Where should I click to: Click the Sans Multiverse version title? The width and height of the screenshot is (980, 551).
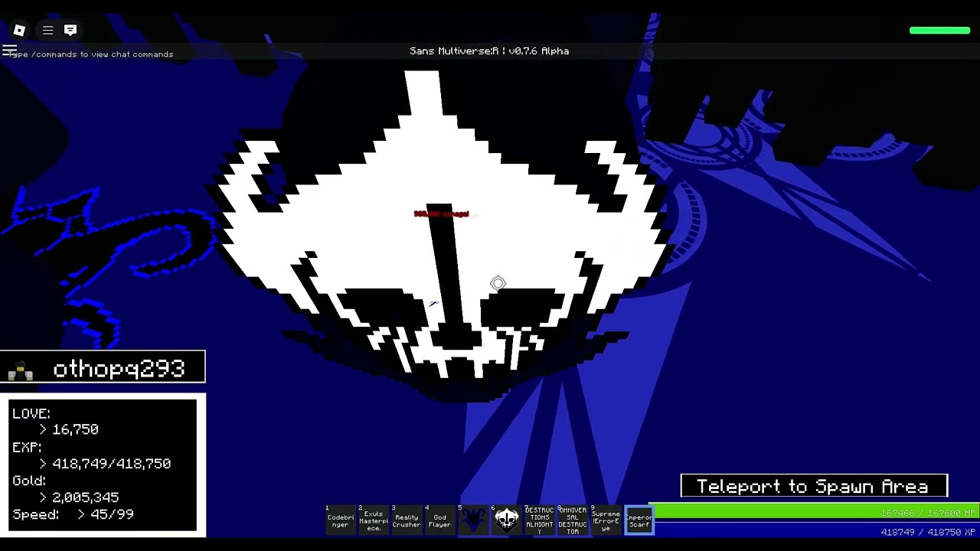pos(489,51)
